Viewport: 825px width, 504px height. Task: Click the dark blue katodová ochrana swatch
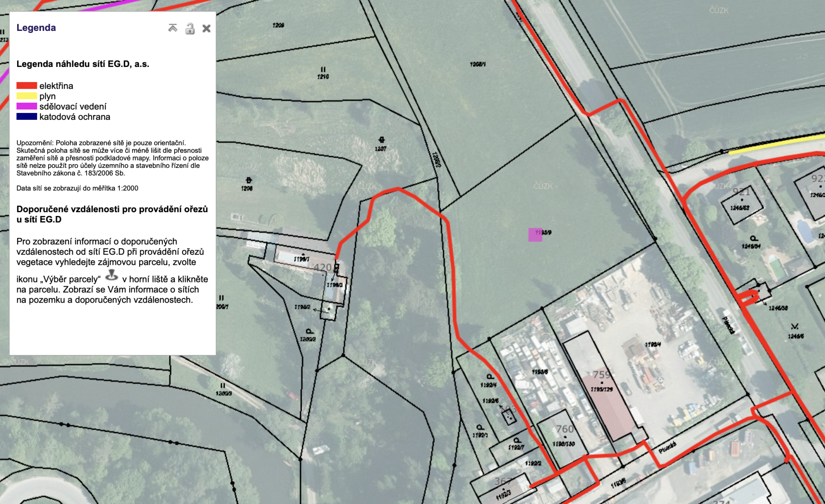click(27, 116)
